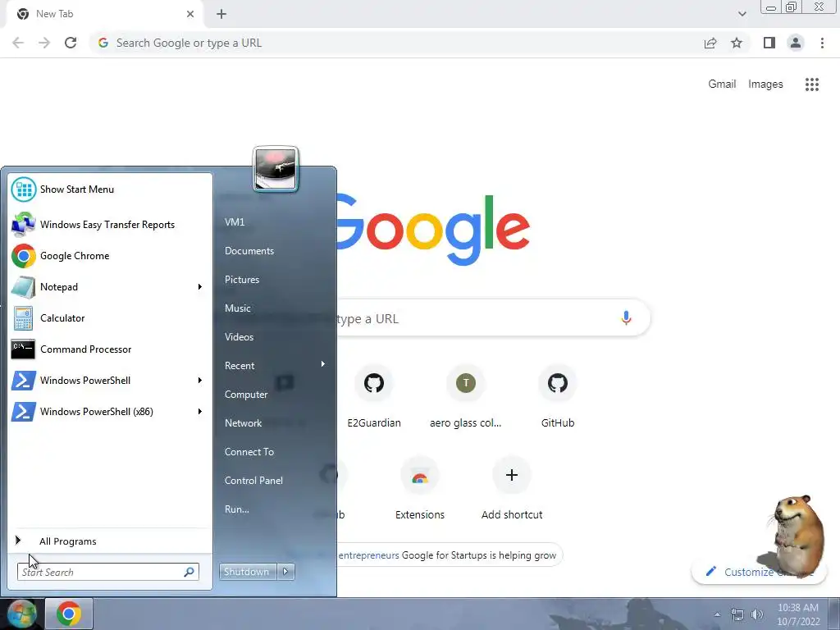Open the Extensions shortcut
Image resolution: width=840 pixels, height=630 pixels.
click(x=420, y=489)
